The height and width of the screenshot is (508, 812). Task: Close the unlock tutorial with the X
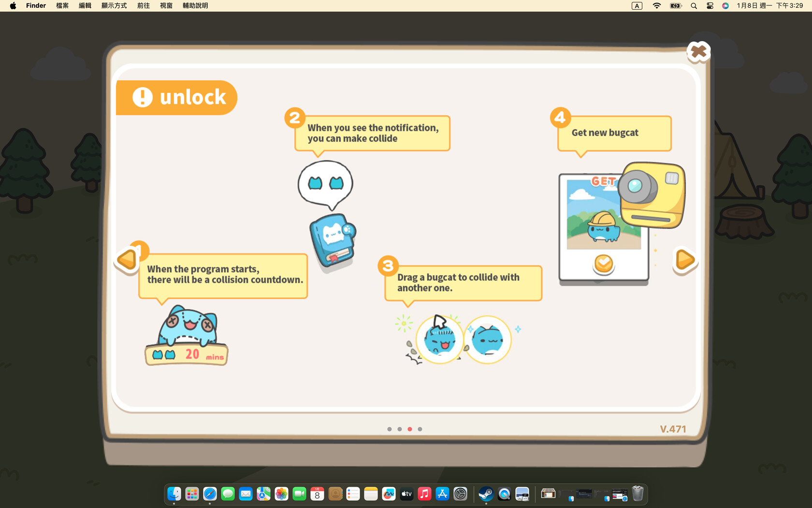pos(698,52)
